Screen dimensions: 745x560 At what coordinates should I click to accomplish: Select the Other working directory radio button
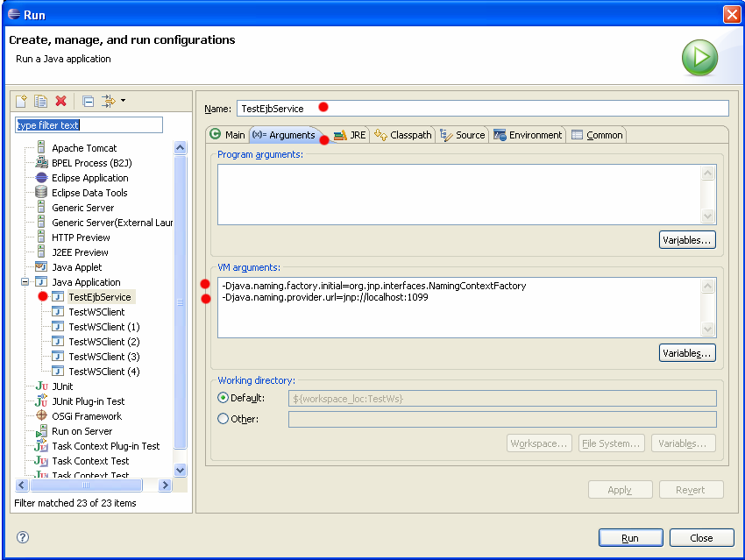[x=223, y=418]
